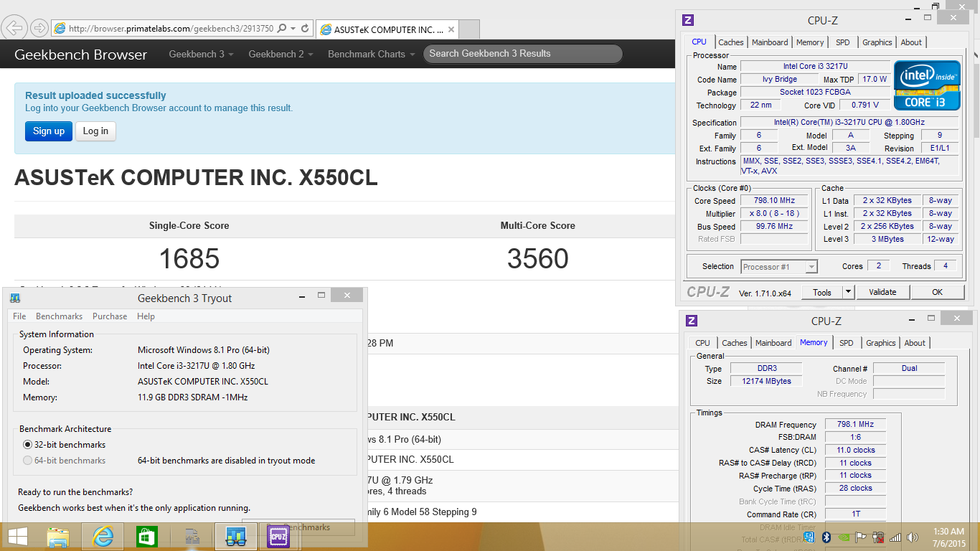Click the wireless display tray icon
Viewport: 980px width, 551px height.
pyautogui.click(x=809, y=537)
